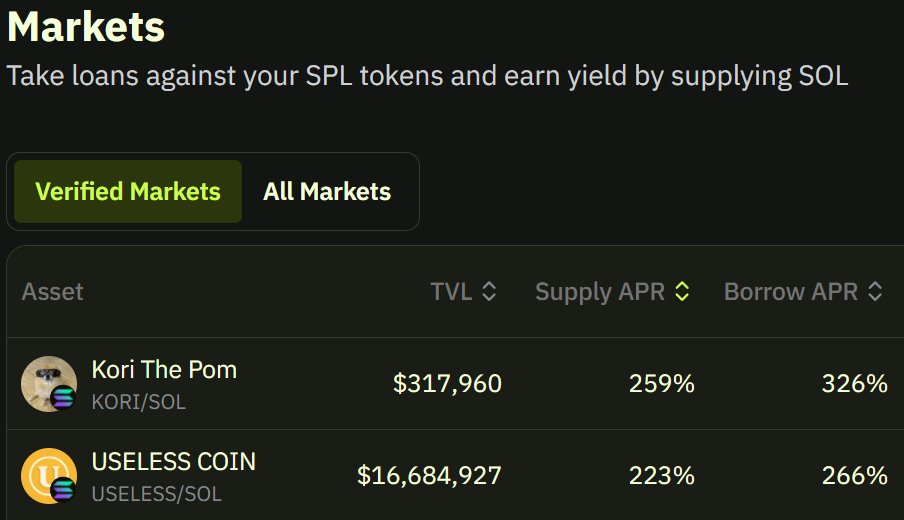Select the USELESS/SOL pair label
Viewport: 904px width, 520px height.
coord(156,494)
